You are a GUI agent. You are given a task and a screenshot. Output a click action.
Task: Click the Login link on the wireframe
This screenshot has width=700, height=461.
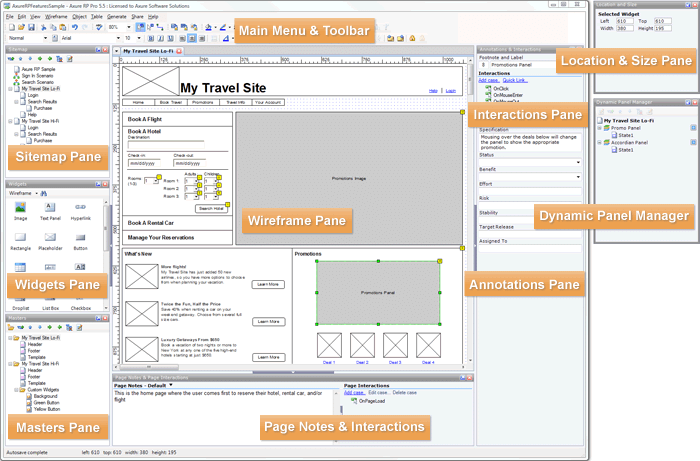coord(451,91)
